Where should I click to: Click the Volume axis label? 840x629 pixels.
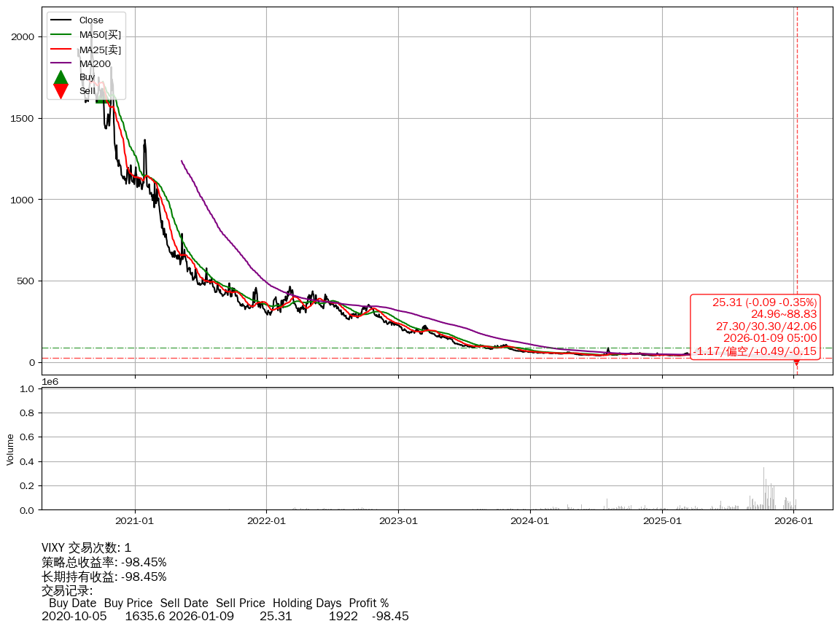pyautogui.click(x=10, y=449)
